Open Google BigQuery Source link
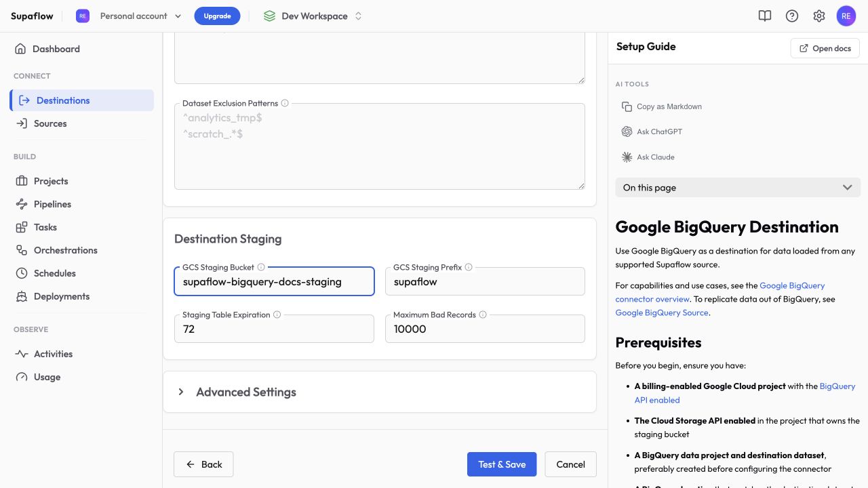 coord(662,312)
